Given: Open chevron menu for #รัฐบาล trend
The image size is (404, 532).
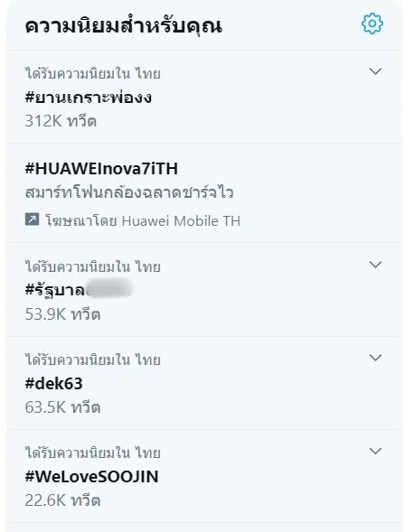Looking at the screenshot, I should point(375,265).
